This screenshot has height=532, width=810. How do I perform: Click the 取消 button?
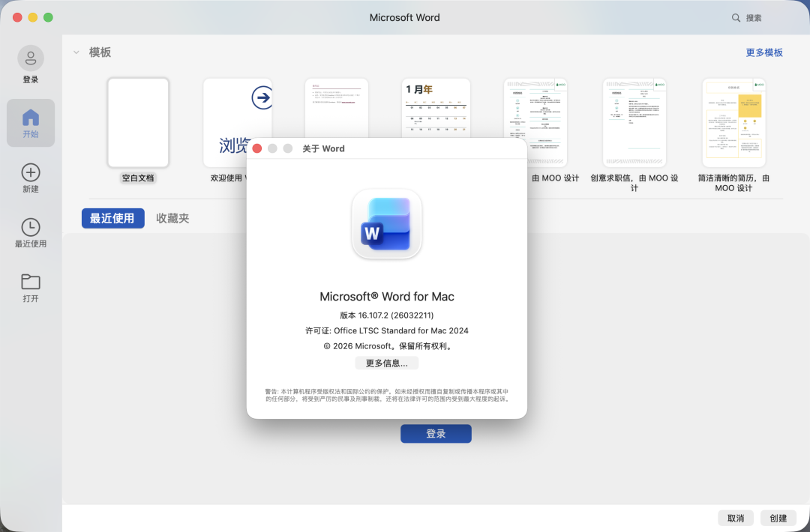(x=736, y=519)
